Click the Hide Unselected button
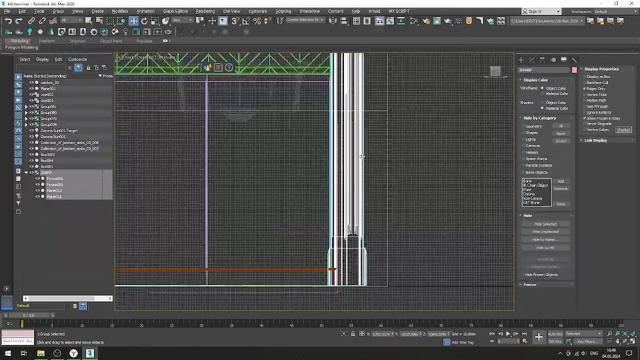Viewport: 640px width, 360px height. (x=545, y=232)
